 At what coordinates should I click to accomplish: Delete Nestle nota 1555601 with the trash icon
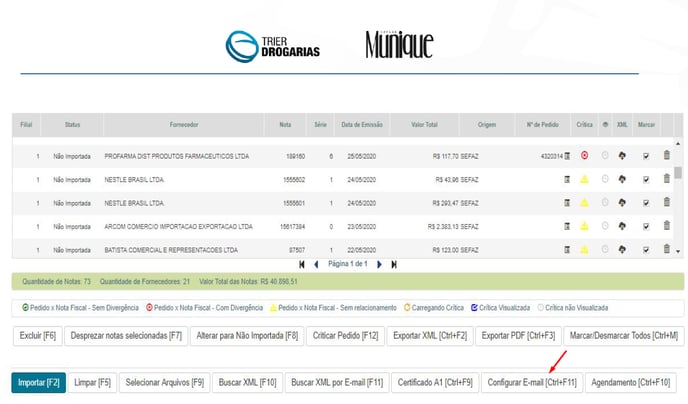(x=666, y=202)
